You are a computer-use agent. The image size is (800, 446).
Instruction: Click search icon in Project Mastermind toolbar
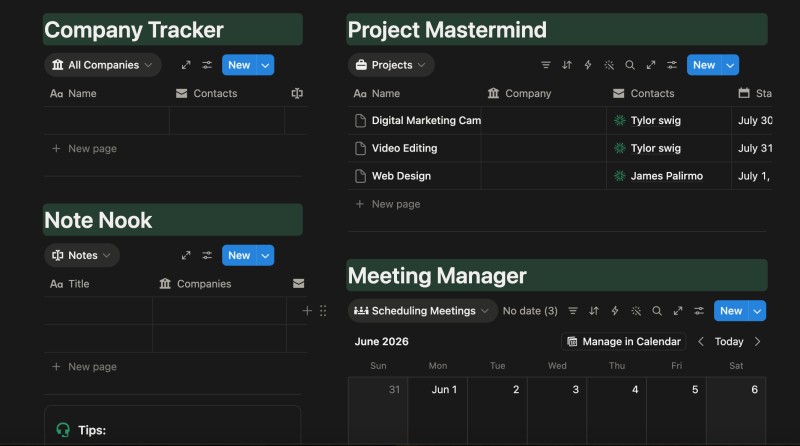[630, 65]
